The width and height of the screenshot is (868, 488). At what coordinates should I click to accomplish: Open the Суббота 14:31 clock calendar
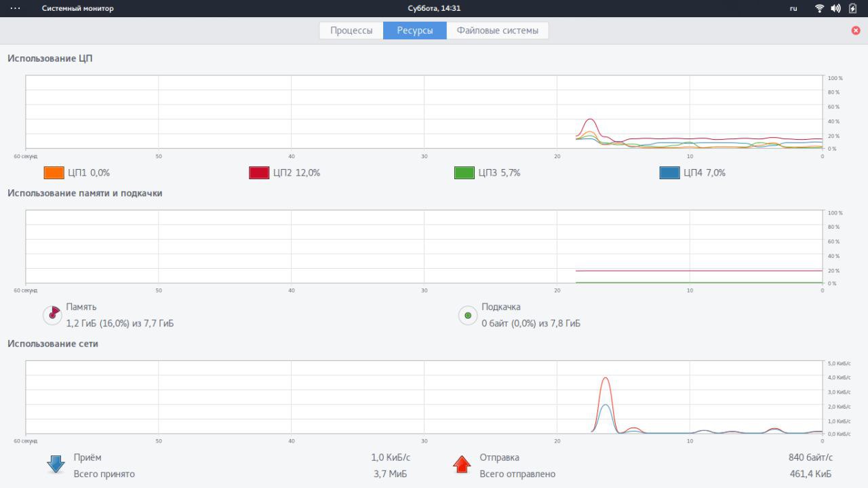(434, 8)
